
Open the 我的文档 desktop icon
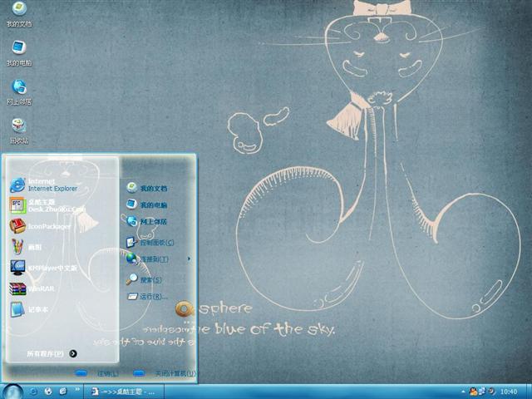coord(19,14)
